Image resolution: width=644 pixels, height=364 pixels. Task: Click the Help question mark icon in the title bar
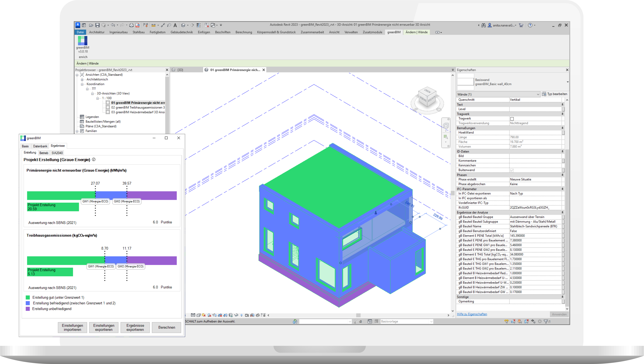[x=530, y=25]
